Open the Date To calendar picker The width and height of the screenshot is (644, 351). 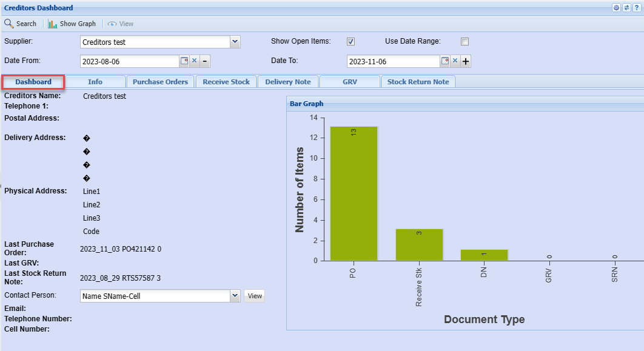point(444,61)
